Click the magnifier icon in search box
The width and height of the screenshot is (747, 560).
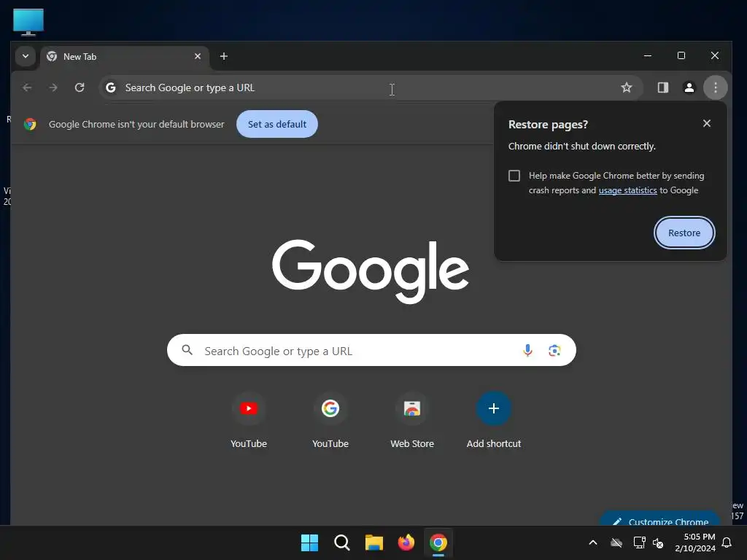pyautogui.click(x=187, y=351)
